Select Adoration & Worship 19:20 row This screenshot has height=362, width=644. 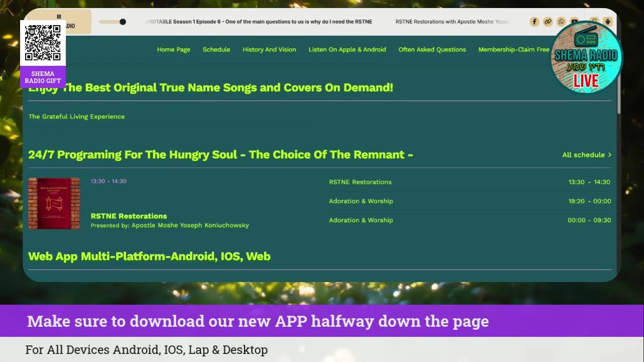tap(470, 201)
